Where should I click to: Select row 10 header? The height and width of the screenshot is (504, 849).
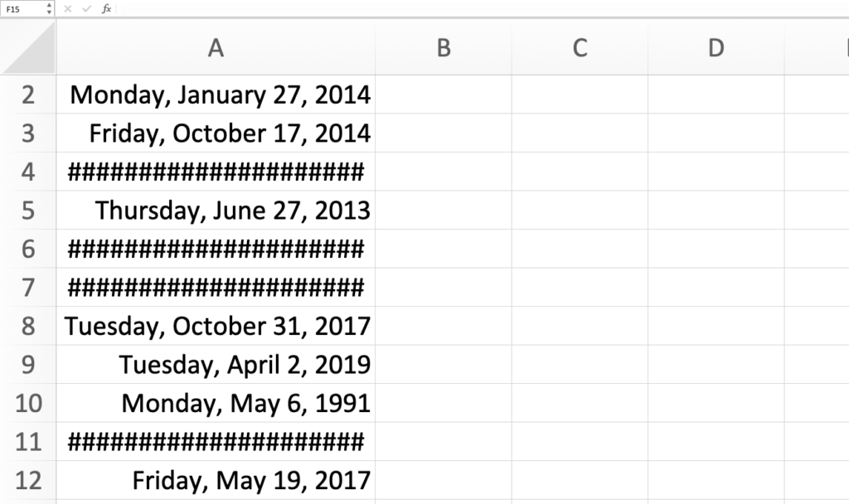coord(28,403)
